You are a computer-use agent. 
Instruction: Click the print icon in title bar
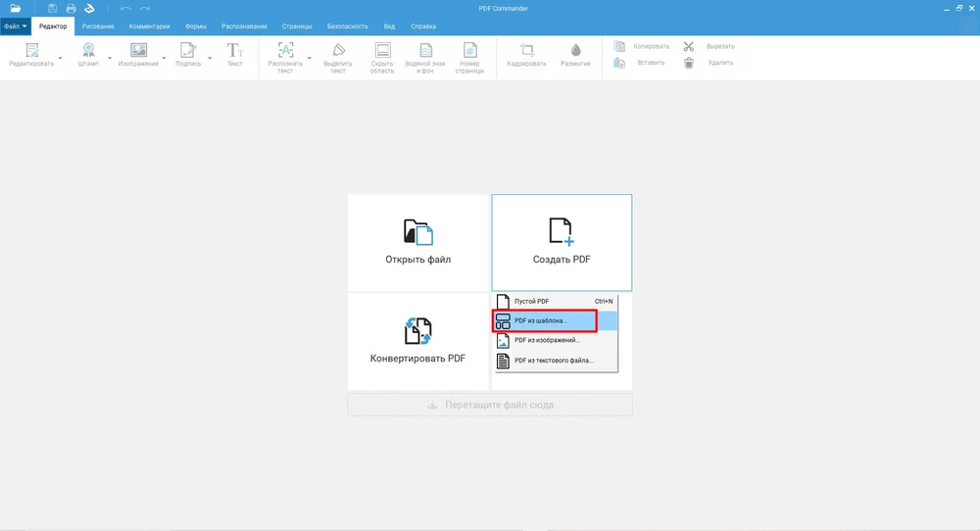click(71, 9)
